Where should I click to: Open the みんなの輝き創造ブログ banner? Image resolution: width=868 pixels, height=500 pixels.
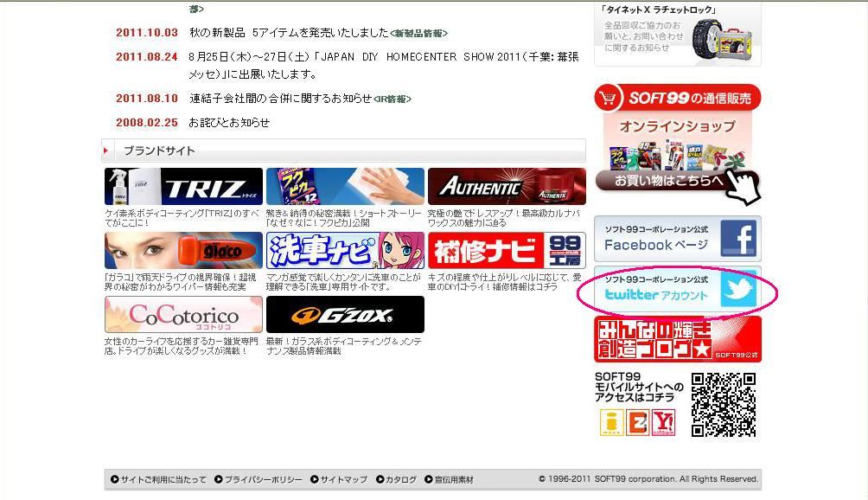coord(678,339)
